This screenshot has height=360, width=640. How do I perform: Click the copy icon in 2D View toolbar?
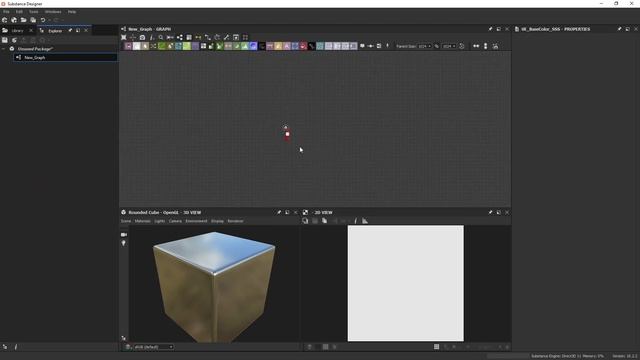(x=324, y=221)
